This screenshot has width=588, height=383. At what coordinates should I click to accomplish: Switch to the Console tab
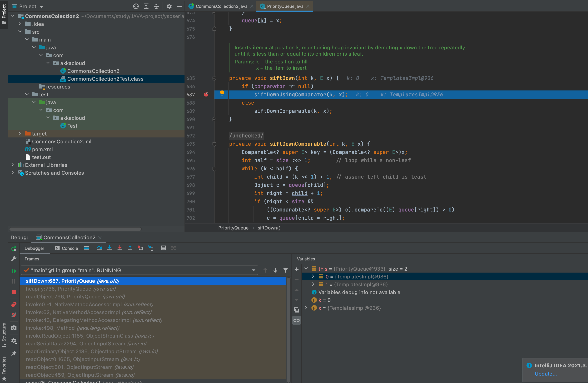tap(66, 248)
